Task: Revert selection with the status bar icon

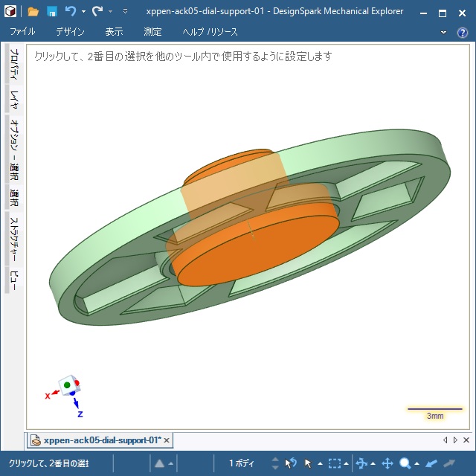Action: (x=291, y=463)
